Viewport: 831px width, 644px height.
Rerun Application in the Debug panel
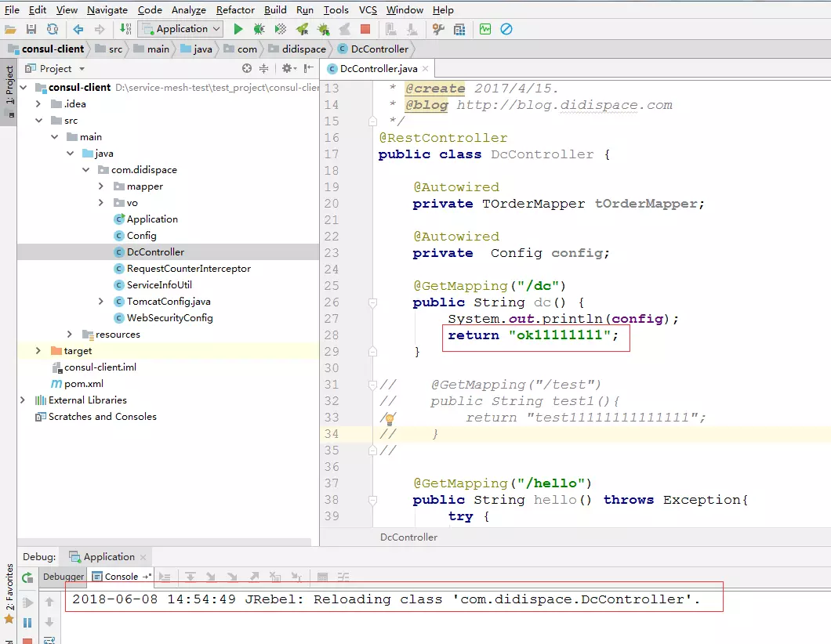[x=27, y=577]
